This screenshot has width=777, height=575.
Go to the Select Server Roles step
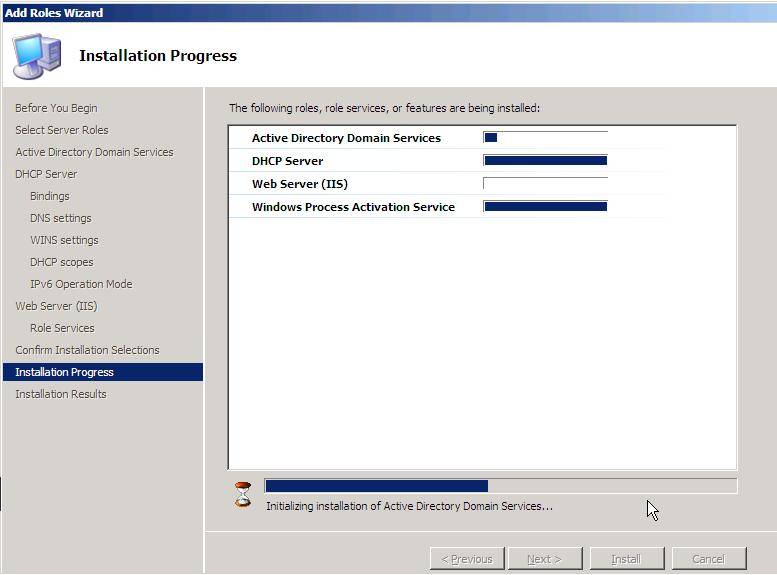61,130
